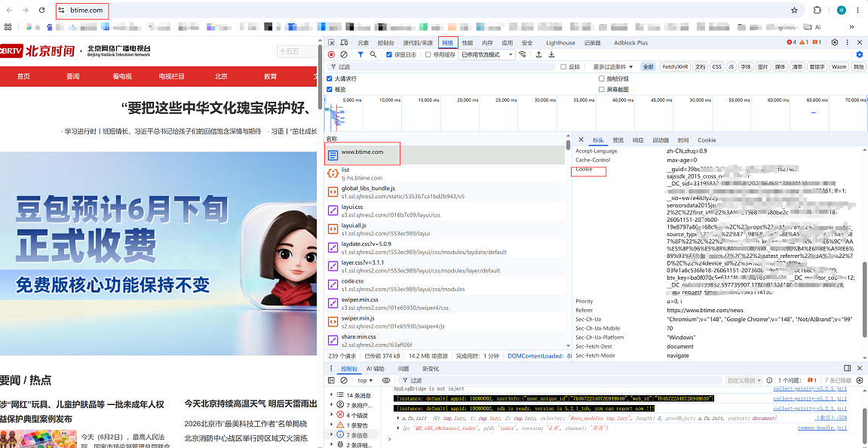Open network search with magnifier icon

(x=373, y=54)
